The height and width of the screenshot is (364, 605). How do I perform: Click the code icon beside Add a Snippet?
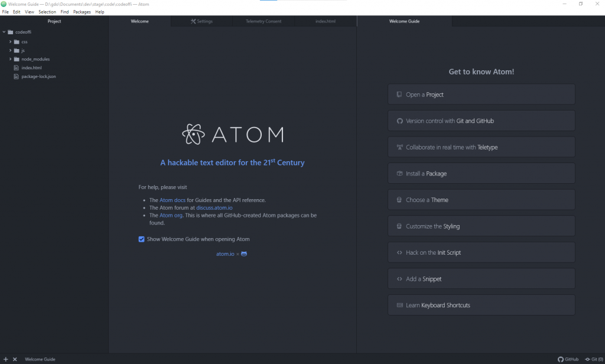coord(399,279)
